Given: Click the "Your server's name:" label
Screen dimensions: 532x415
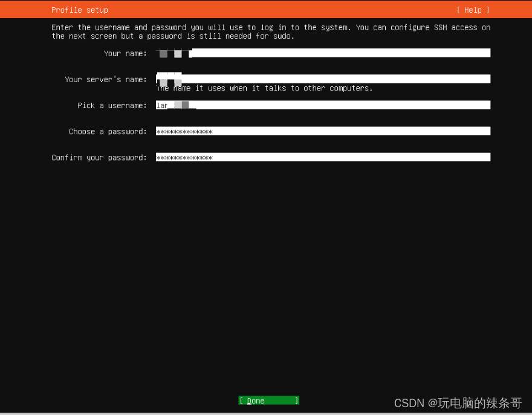Looking at the screenshot, I should click(106, 79).
